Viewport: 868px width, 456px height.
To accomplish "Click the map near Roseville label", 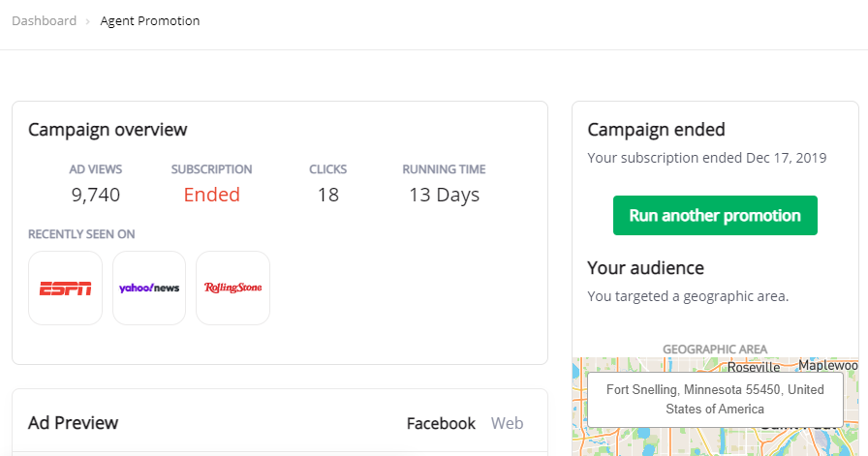I will 754,367.
